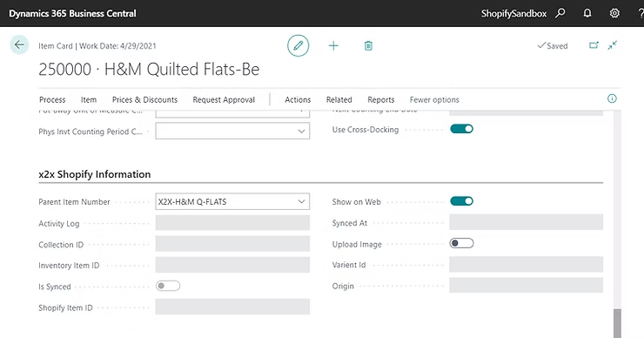Enable the Upload Image toggle

[461, 243]
